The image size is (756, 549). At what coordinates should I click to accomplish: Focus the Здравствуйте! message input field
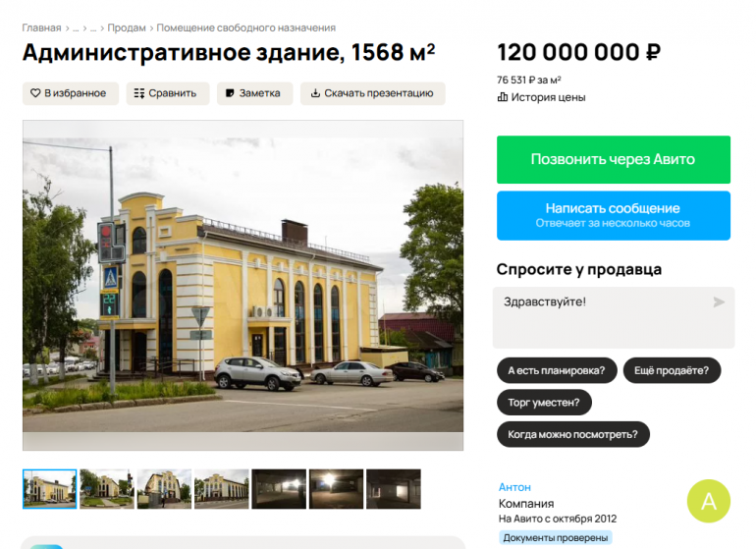point(614,317)
